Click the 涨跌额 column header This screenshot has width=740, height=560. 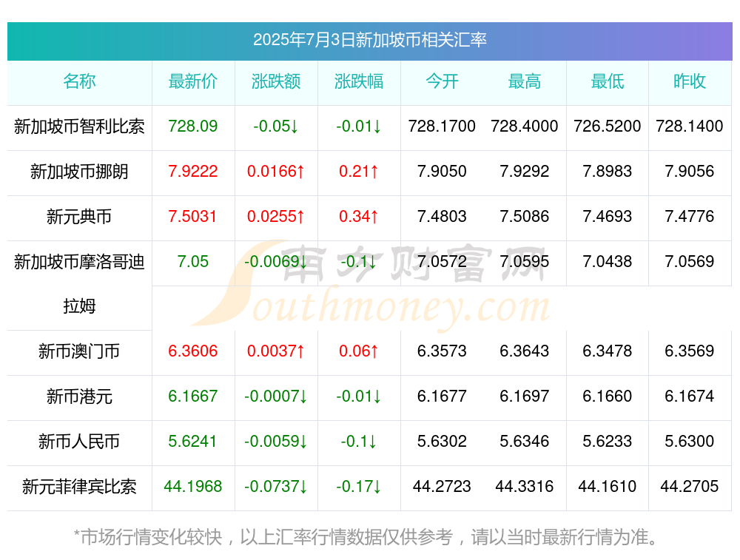tap(275, 81)
